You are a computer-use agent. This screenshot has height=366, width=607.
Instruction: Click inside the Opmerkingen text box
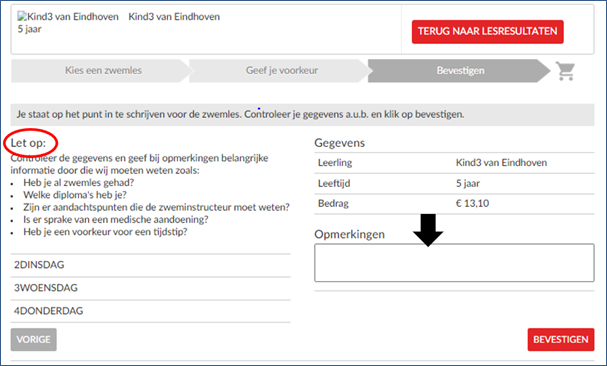454,263
